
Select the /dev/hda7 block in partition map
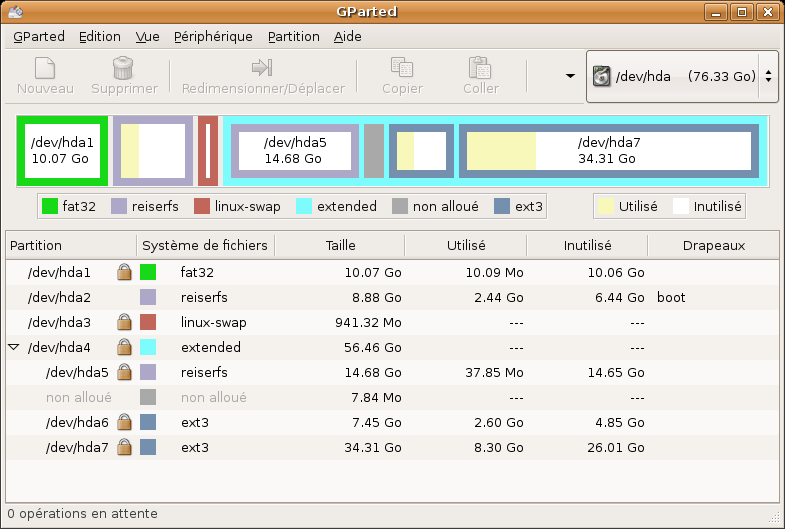(x=609, y=151)
